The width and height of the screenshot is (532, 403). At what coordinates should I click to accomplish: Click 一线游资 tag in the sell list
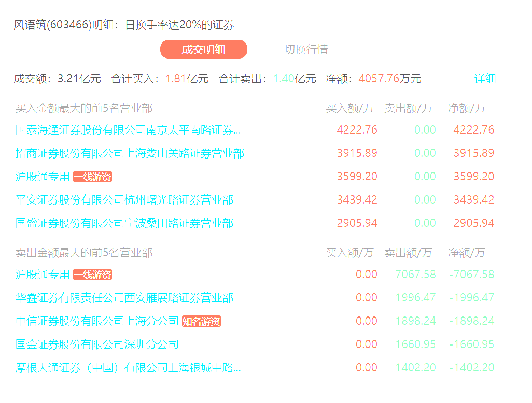(93, 275)
